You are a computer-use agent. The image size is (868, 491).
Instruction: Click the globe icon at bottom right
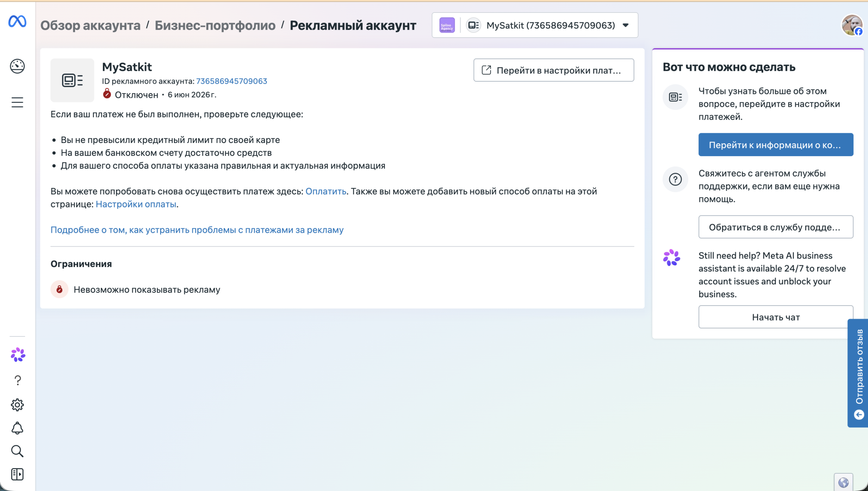[x=844, y=482]
